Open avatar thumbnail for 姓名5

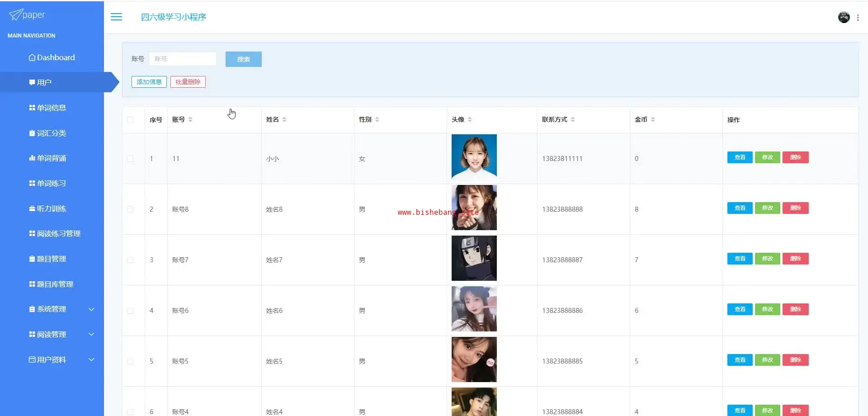(474, 359)
